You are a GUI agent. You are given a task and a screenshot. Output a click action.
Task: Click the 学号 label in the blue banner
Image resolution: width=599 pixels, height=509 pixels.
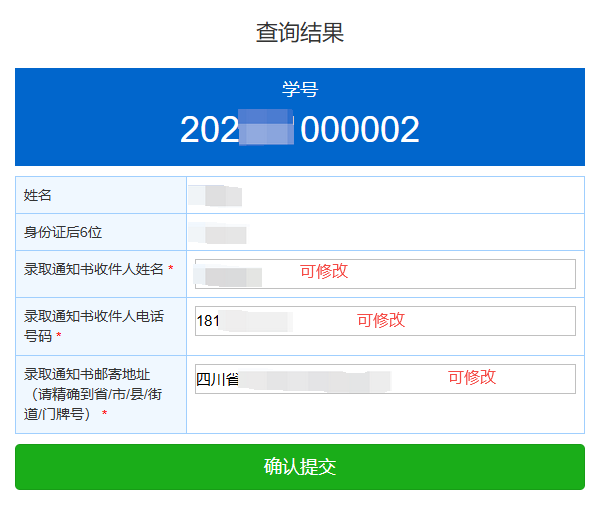(300, 89)
